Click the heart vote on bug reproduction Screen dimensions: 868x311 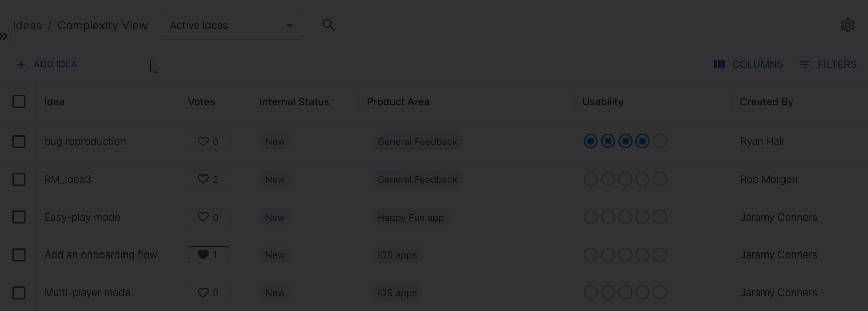tap(203, 141)
